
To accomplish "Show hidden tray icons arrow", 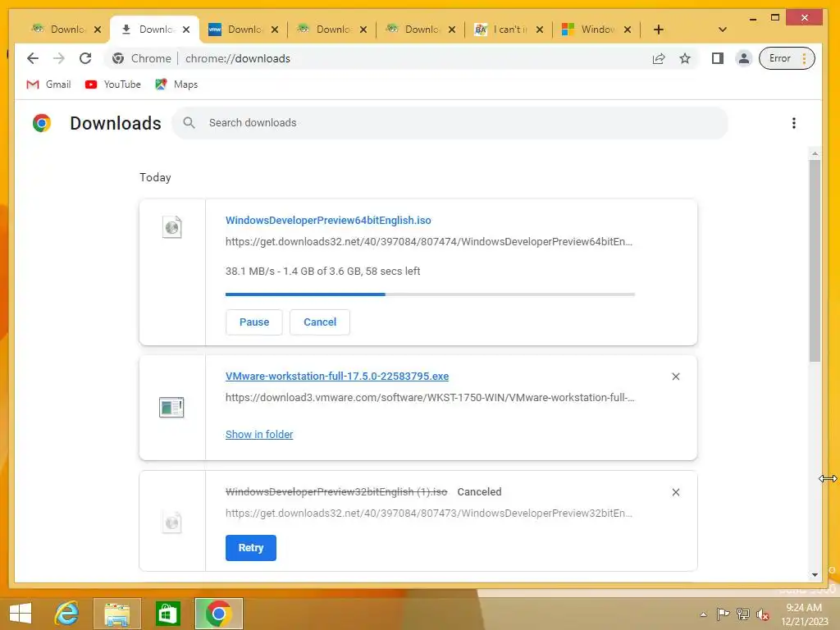I will [703, 614].
